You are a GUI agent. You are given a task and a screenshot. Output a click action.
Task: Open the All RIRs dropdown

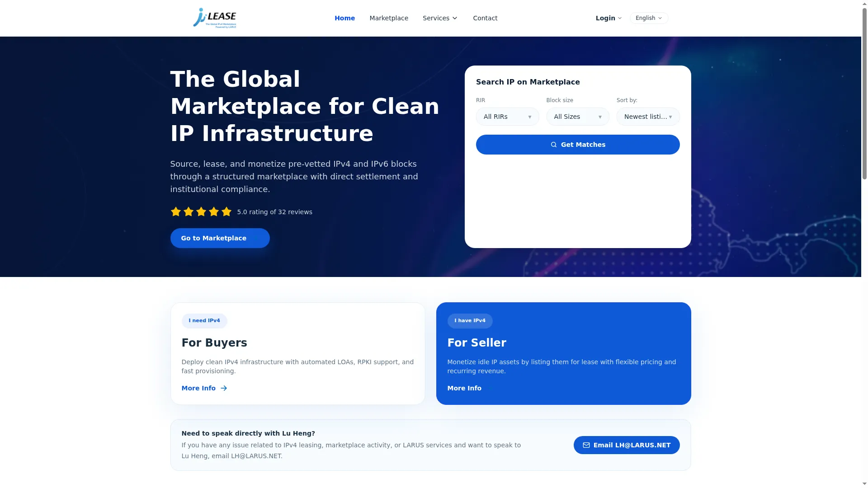click(507, 117)
